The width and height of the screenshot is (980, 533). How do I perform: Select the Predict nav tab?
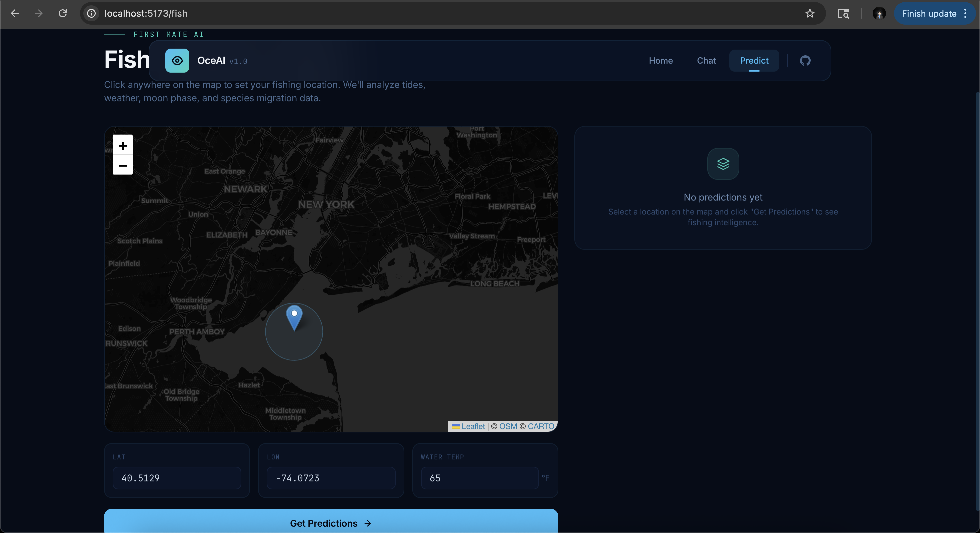(x=754, y=60)
